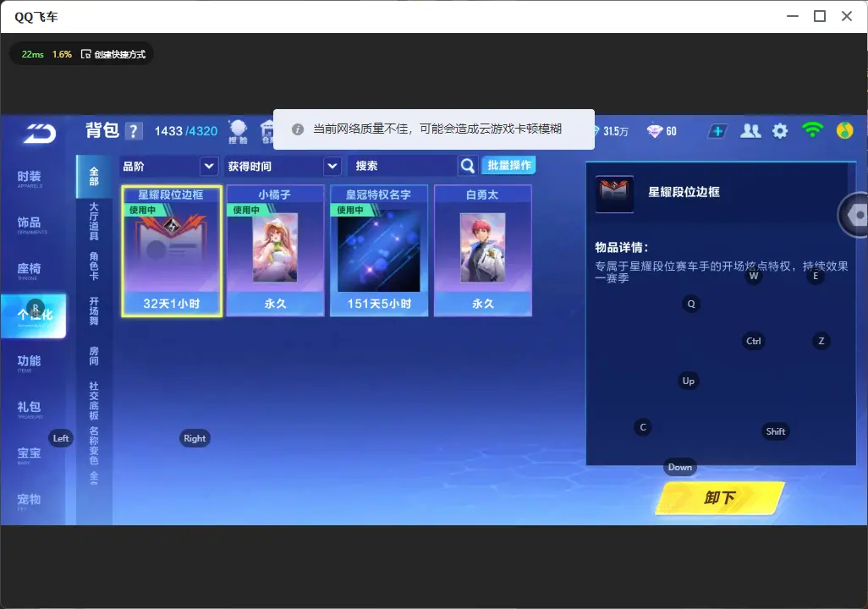
Task: Click the info icon in network warning
Action: point(298,129)
